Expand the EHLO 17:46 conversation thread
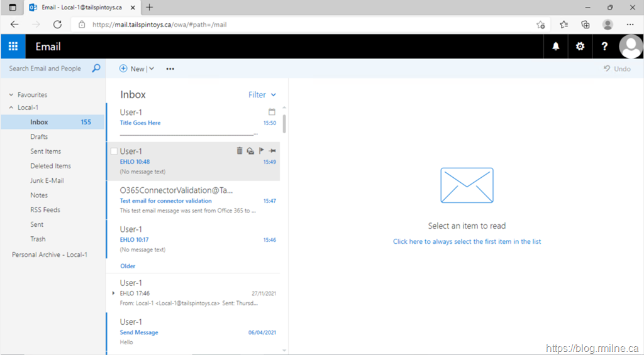 [x=113, y=293]
